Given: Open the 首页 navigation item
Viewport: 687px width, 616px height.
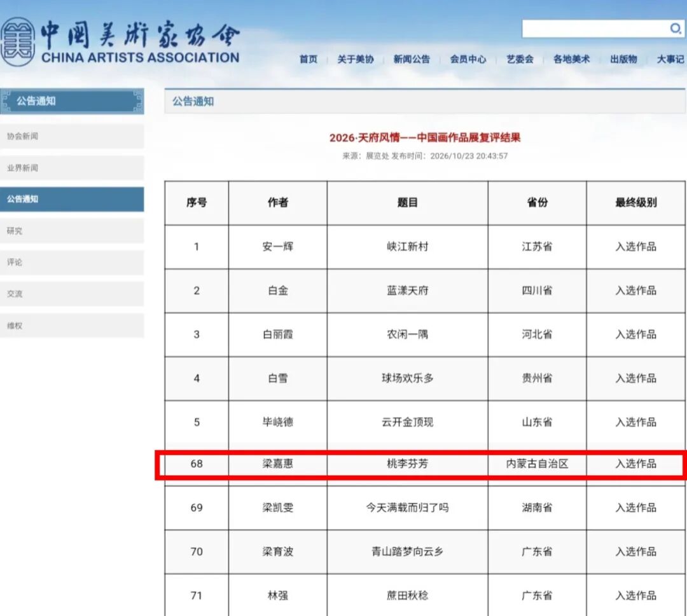Looking at the screenshot, I should point(308,59).
